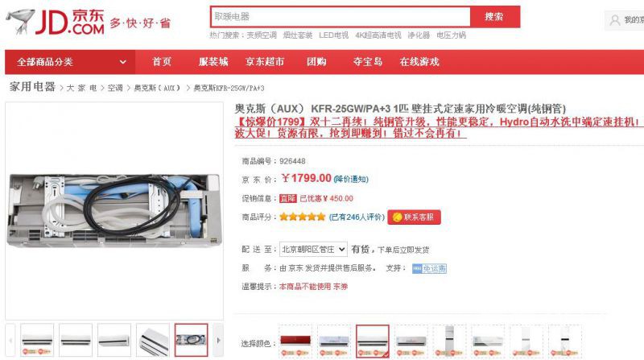Click the blue 免运费 free shipping badge

pyautogui.click(x=429, y=268)
